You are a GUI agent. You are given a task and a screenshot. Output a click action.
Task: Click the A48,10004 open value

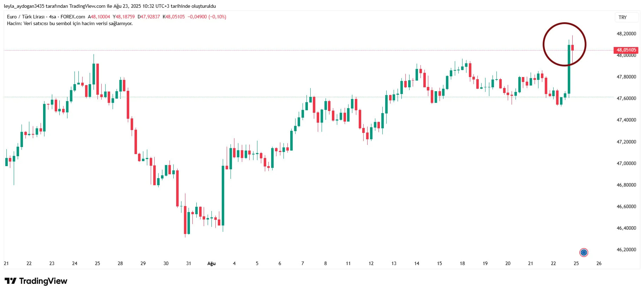pyautogui.click(x=99, y=17)
